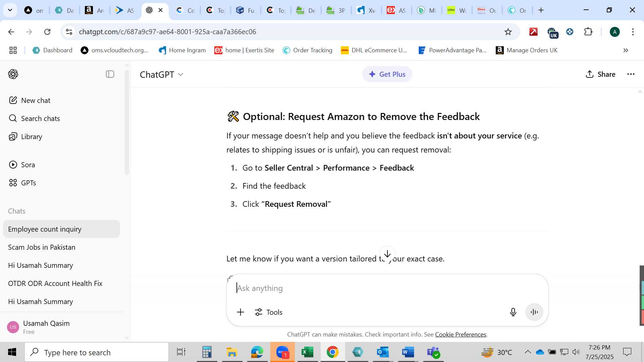
Task: Click the site information icon in address bar
Action: click(x=69, y=32)
